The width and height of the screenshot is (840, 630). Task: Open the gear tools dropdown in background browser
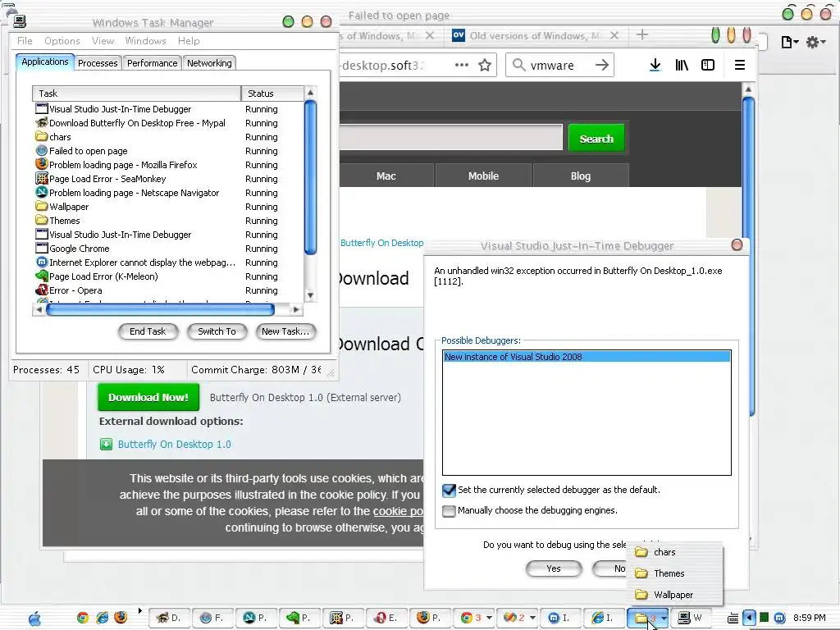click(816, 42)
